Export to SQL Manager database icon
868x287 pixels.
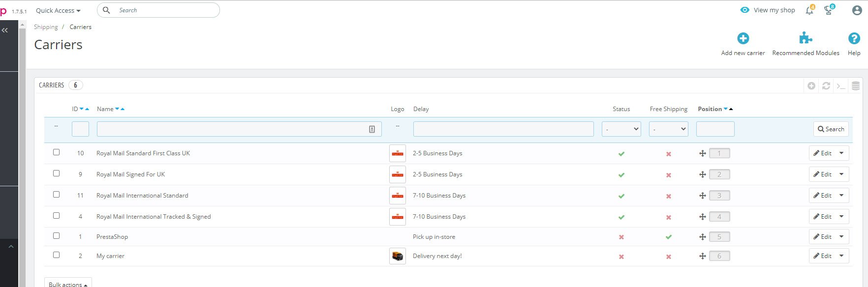[856, 86]
